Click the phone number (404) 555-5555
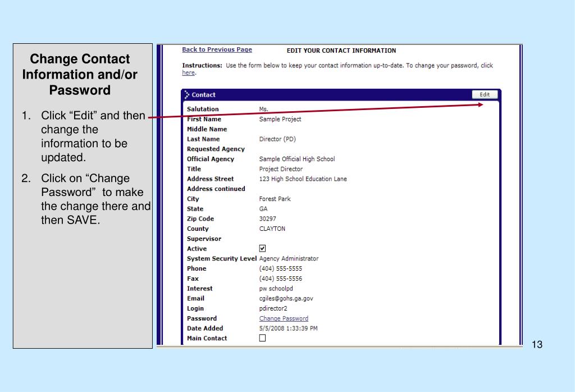 [x=281, y=268]
